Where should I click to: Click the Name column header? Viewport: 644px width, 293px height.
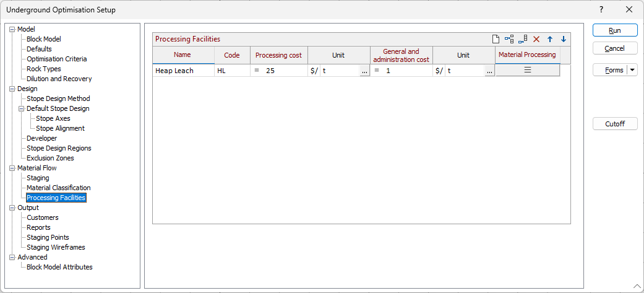[184, 55]
